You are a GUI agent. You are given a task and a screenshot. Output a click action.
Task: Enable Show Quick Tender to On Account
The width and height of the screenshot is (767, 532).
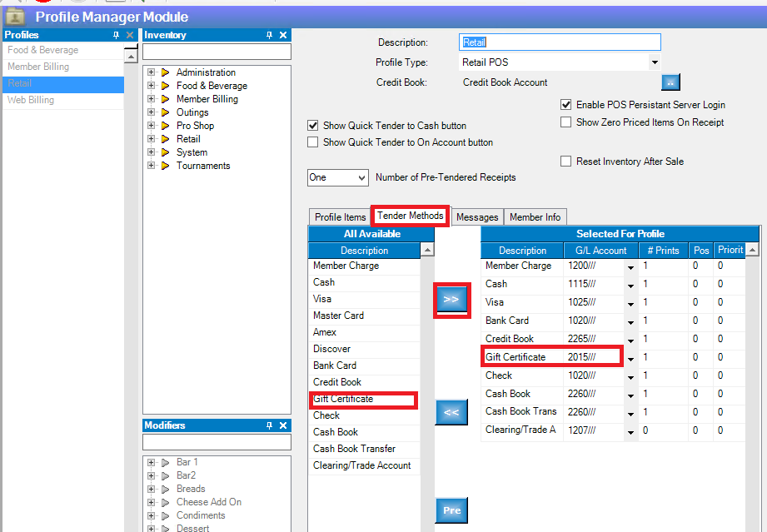click(313, 142)
